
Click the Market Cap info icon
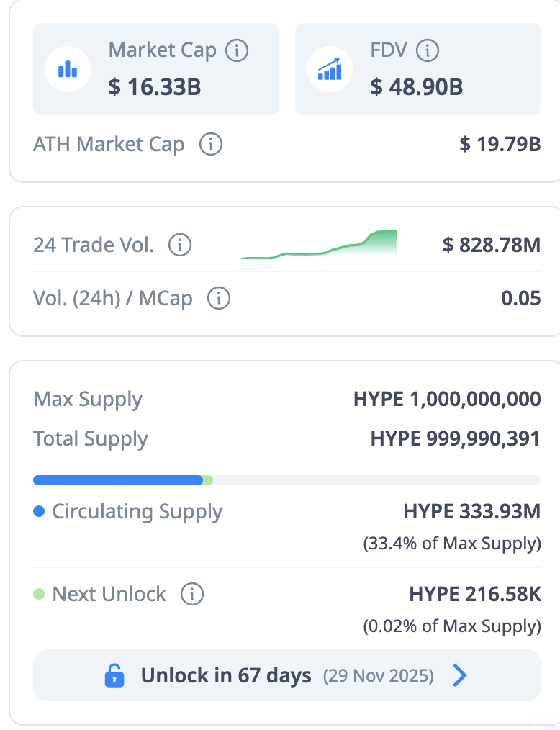coord(237,50)
